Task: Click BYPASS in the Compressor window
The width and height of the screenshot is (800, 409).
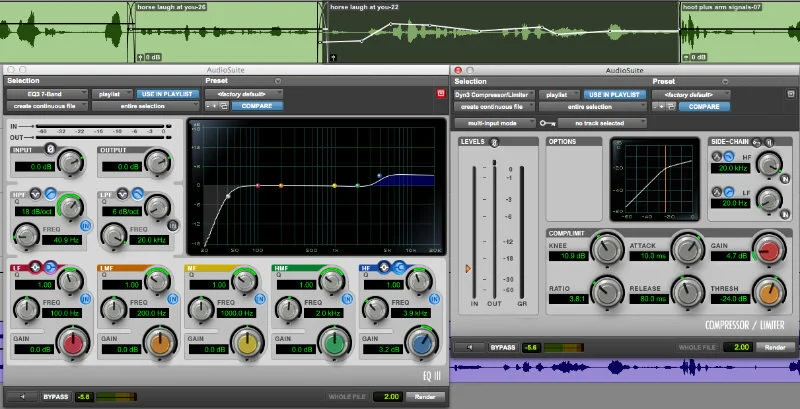Action: (x=503, y=347)
